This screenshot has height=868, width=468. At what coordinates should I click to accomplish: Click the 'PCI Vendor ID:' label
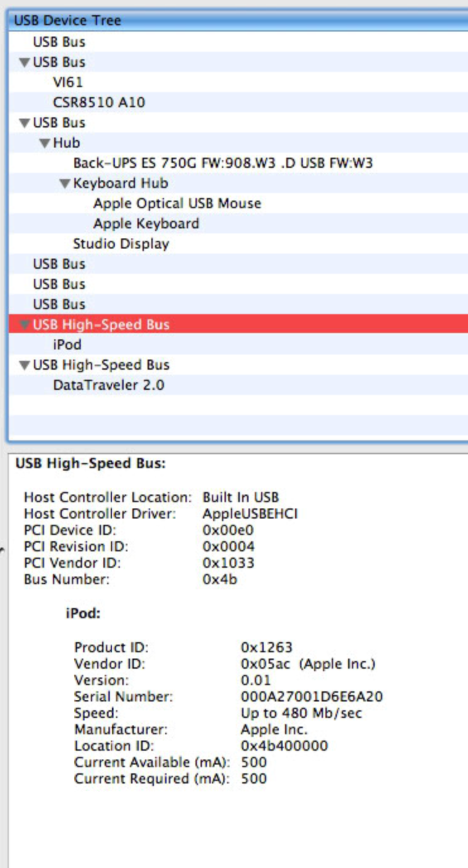coord(72,563)
